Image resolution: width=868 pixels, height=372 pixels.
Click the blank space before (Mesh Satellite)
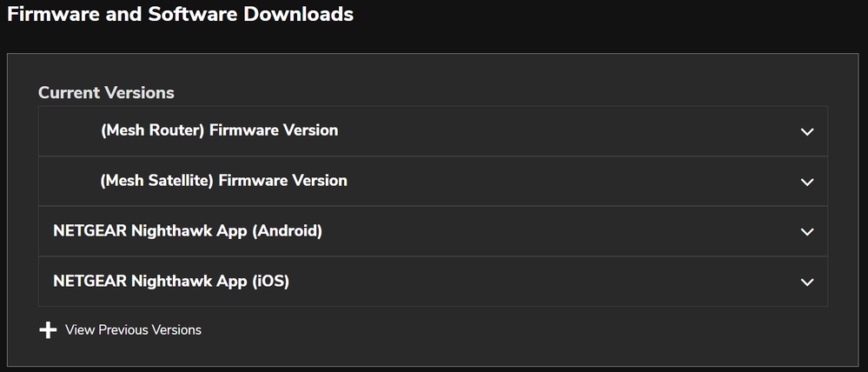click(x=70, y=182)
